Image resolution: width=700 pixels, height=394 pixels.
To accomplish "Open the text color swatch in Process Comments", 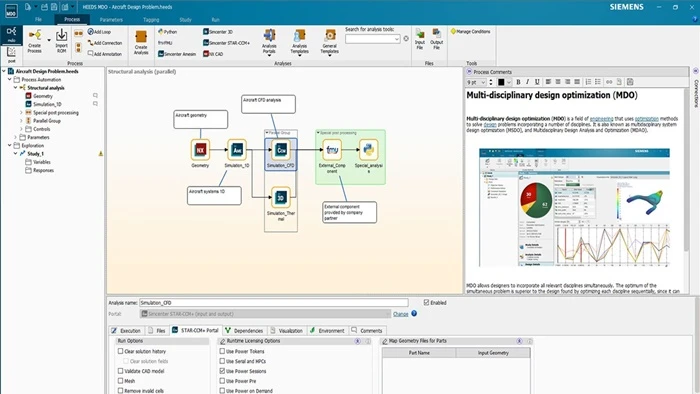I will (x=501, y=82).
